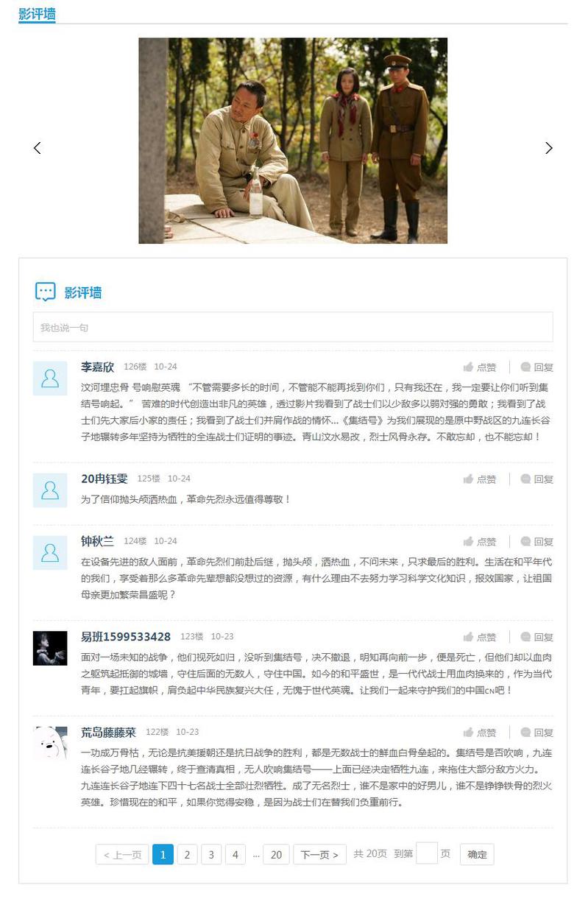Screen dimensions: 588x899
Task: Jump to page 20 of comments
Action: pos(276,854)
